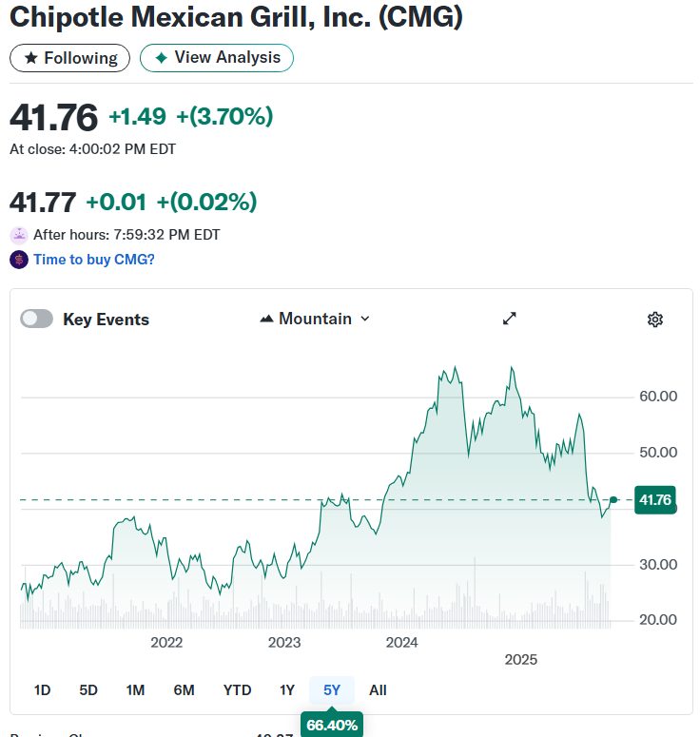This screenshot has height=737, width=700.
Task: Click the purple dollar icon beside CMG link
Action: click(x=19, y=260)
